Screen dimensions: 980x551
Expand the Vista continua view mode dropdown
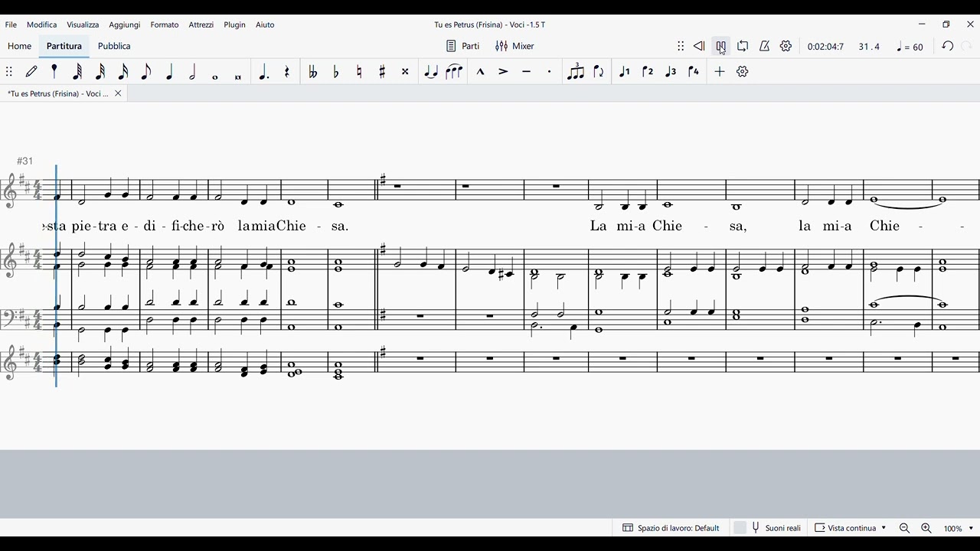coord(851,528)
